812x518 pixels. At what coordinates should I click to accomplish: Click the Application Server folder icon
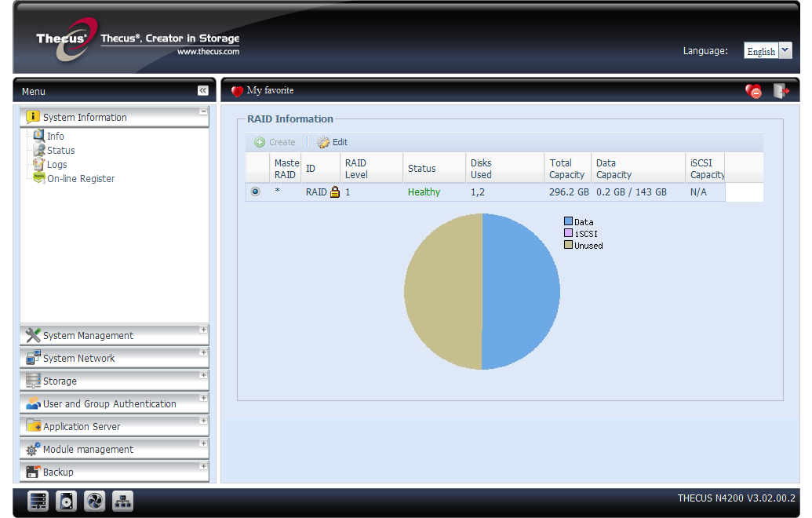coord(33,426)
